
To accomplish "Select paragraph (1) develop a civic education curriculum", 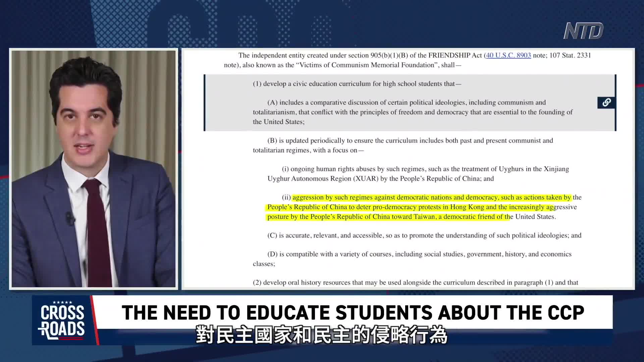I will click(357, 84).
